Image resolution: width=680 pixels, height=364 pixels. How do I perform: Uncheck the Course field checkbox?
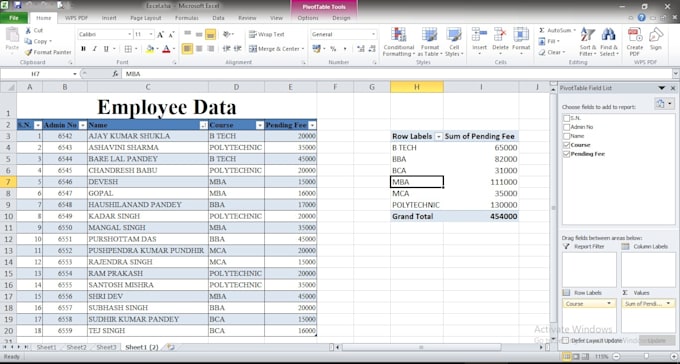pyautogui.click(x=566, y=145)
